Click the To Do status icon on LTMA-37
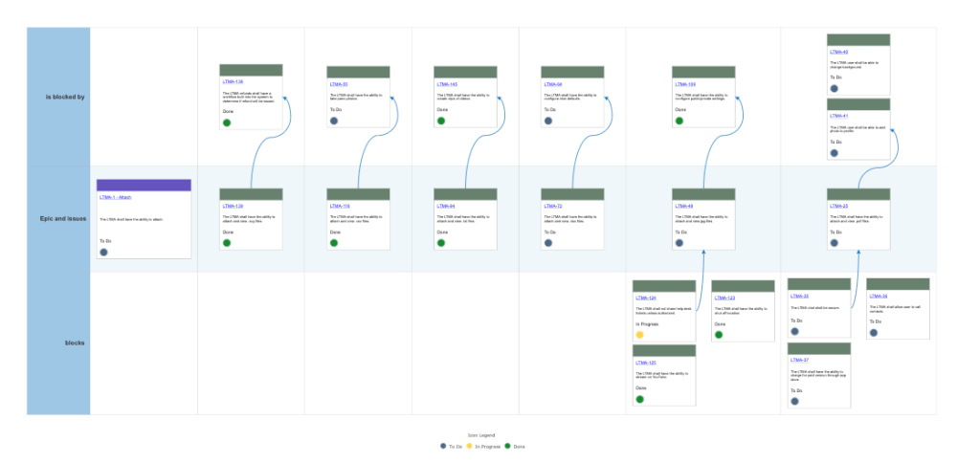This screenshot has height=464, width=980. [795, 402]
